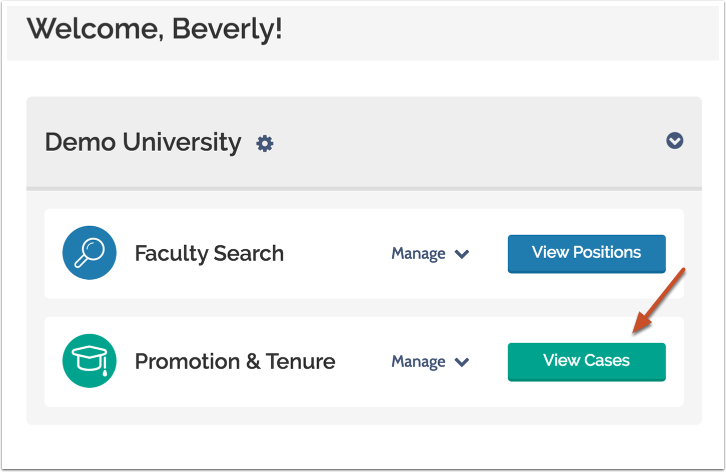Click the gear icon beside Demo University
The width and height of the screenshot is (726, 472).
[x=264, y=144]
